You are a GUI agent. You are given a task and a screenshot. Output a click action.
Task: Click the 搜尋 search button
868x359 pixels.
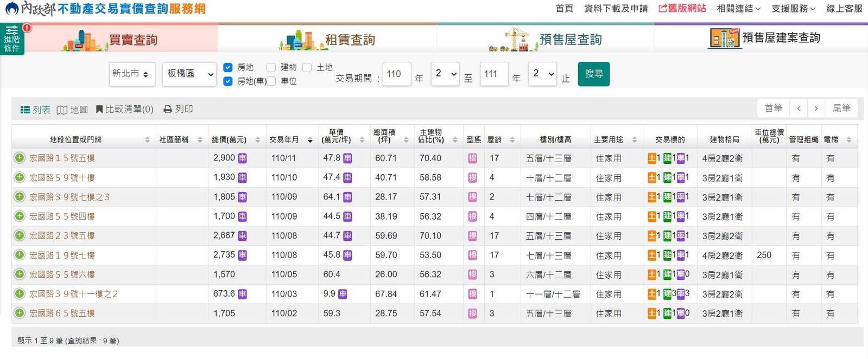pyautogui.click(x=594, y=74)
